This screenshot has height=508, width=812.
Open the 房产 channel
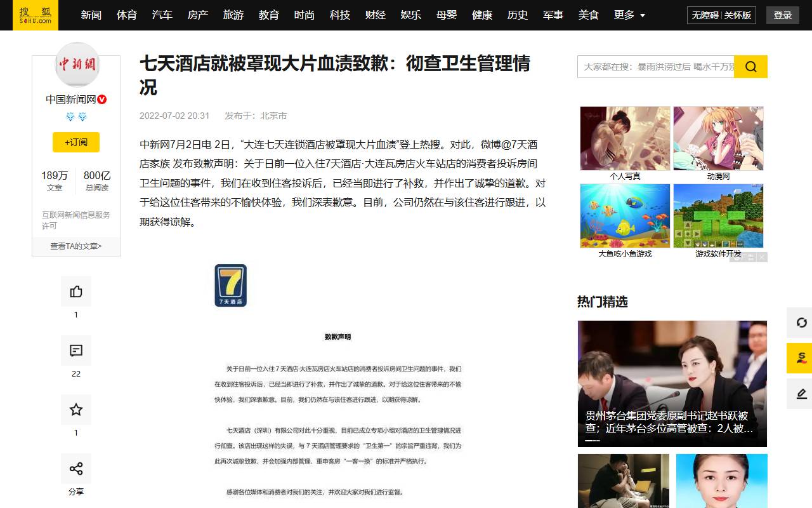pyautogui.click(x=198, y=15)
